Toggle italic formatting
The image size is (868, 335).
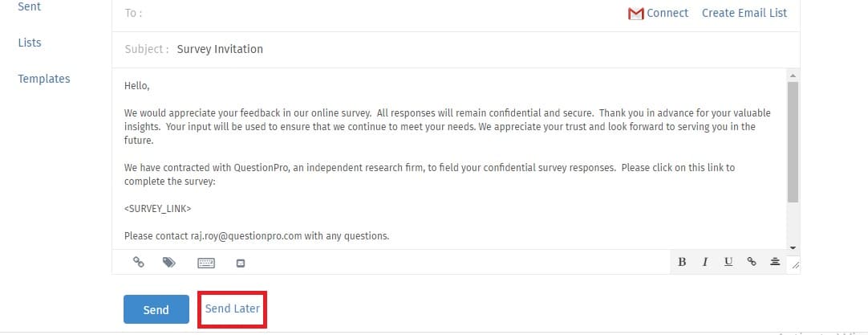coord(705,262)
